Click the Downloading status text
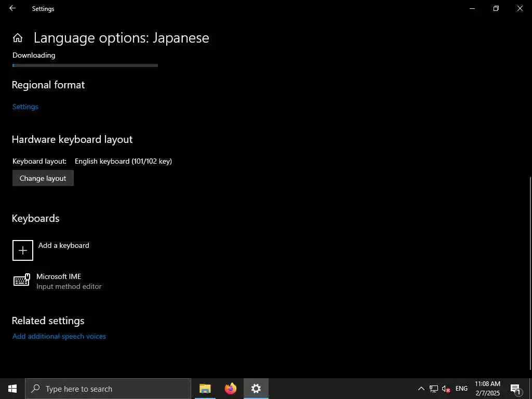 pyautogui.click(x=34, y=55)
